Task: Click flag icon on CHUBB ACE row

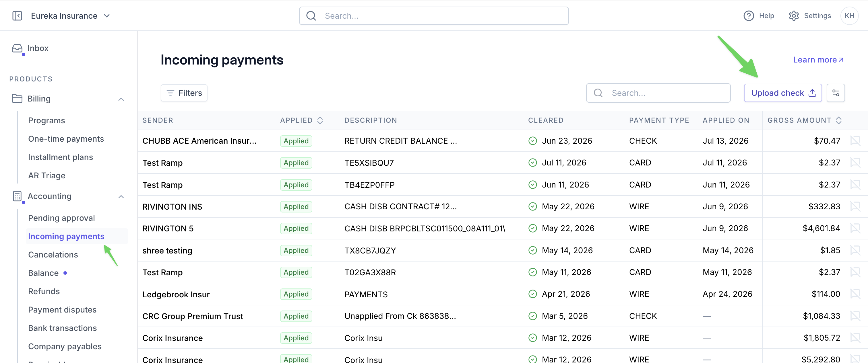Action: coord(855,141)
